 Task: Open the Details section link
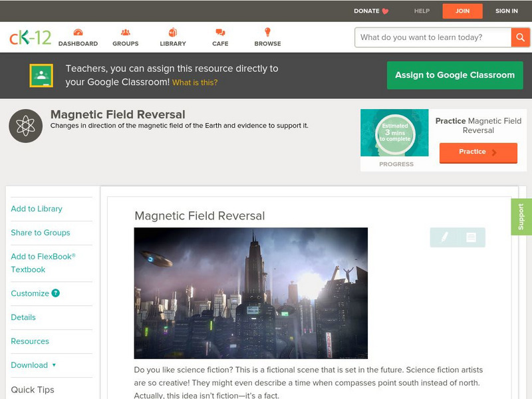click(23, 317)
